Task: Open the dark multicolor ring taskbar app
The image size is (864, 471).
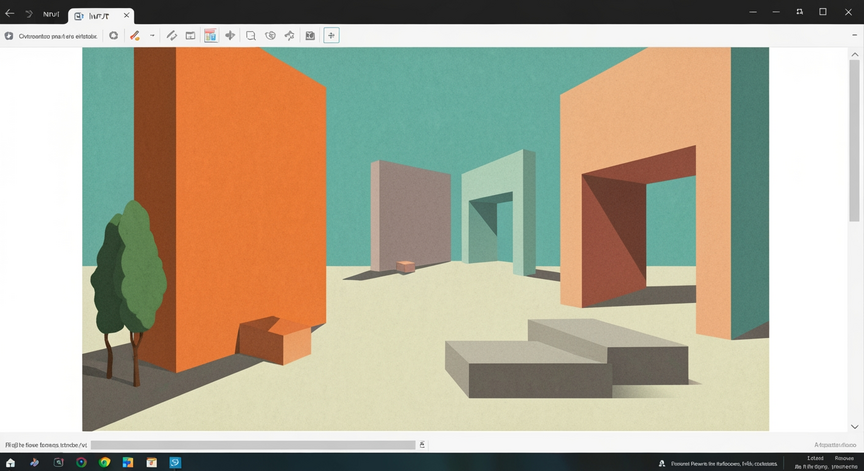Action: pos(82,463)
